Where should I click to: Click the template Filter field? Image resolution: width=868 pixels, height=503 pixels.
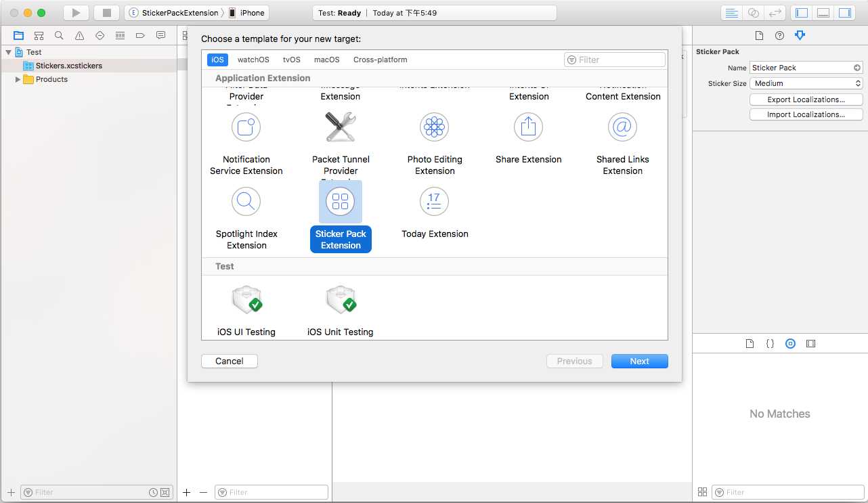point(615,60)
